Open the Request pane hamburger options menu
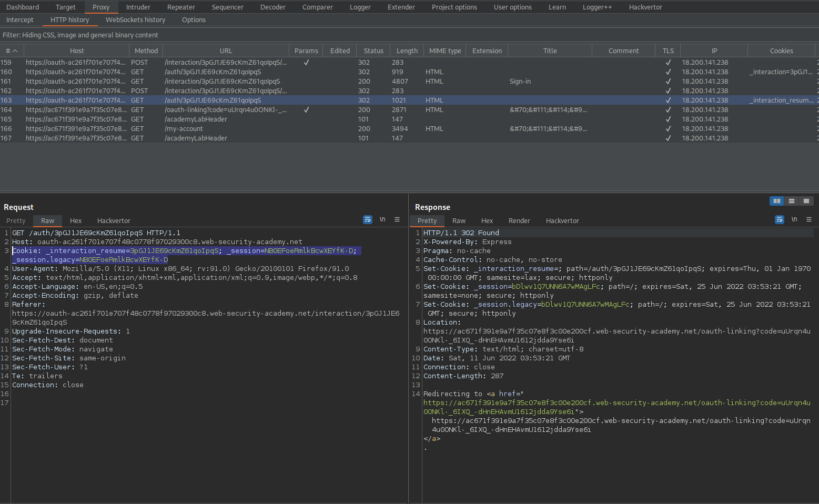This screenshot has height=504, width=819. [x=397, y=219]
